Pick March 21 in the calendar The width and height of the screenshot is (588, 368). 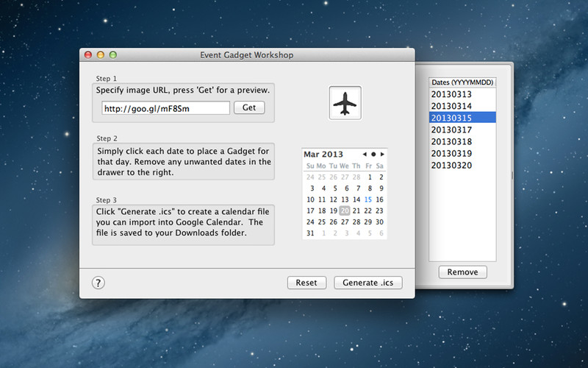pyautogui.click(x=356, y=211)
